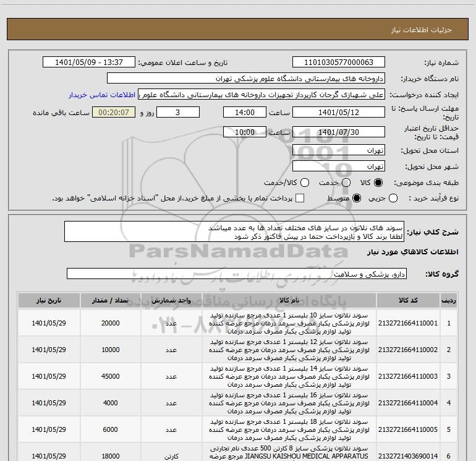476x461 pixels.
Task: Click item name سوند نلاتون سایز 10
Action: coord(289,324)
